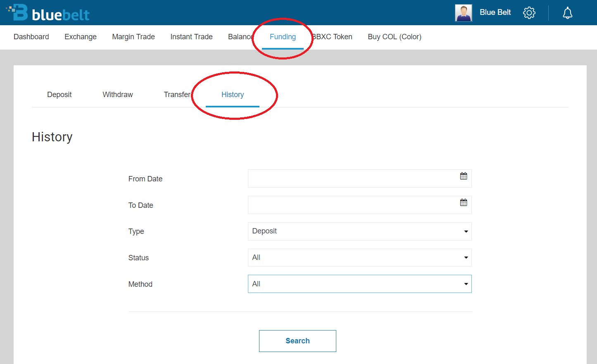Click inside the From Date field

[351, 178]
